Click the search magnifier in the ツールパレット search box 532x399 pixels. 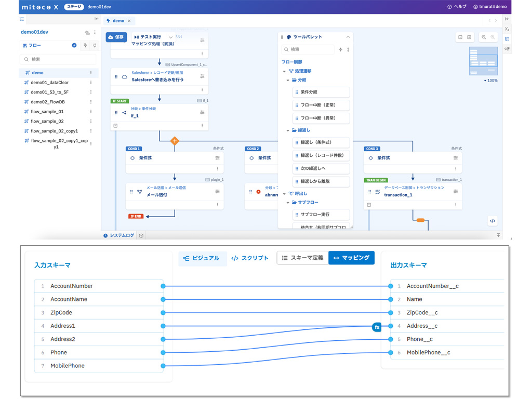pos(286,49)
